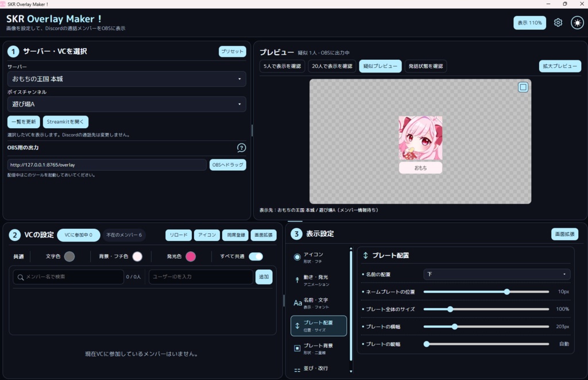Viewport: 588px width, 380px height.
Task: Open 拡大プレビュー
Action: coord(560,66)
